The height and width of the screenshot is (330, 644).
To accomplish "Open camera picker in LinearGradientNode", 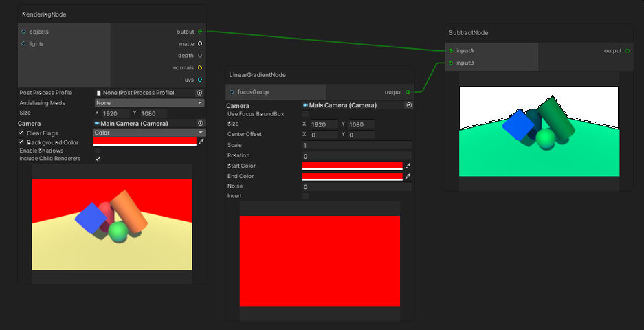I will [409, 105].
